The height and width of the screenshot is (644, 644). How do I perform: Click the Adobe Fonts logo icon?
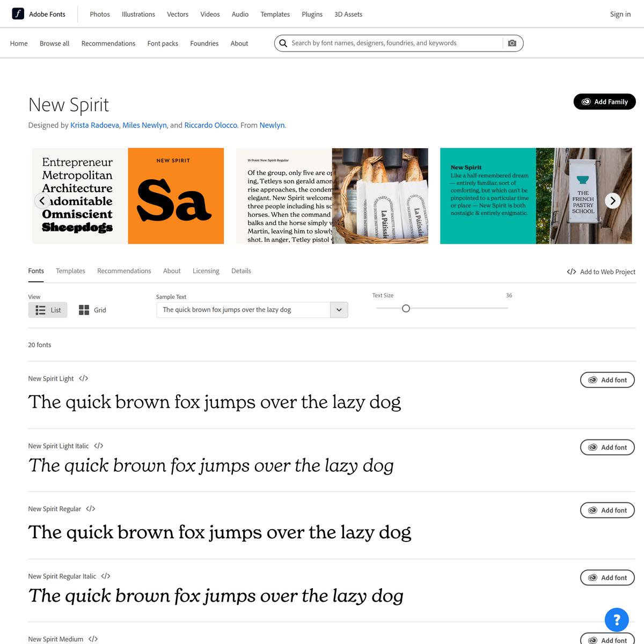(x=18, y=14)
